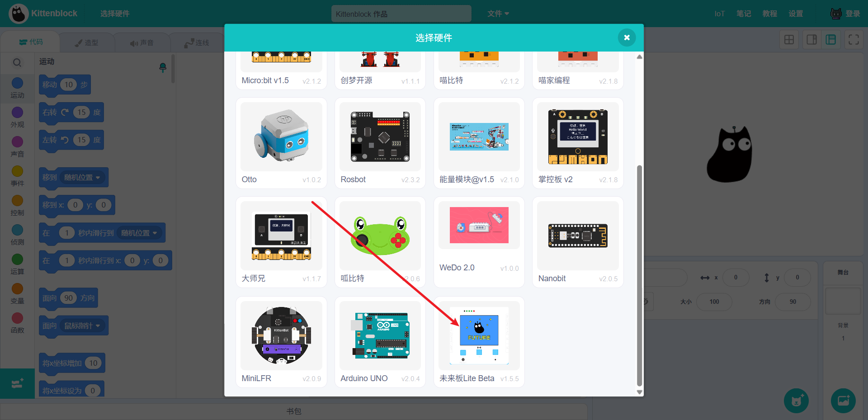Click the pin icon beside 运动 header
868x420 pixels.
[163, 67]
